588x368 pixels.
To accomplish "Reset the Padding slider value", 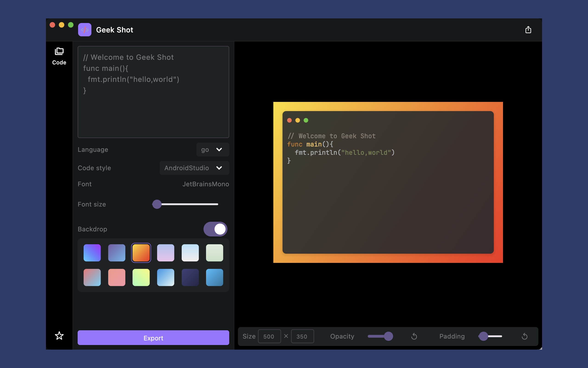I will (525, 336).
